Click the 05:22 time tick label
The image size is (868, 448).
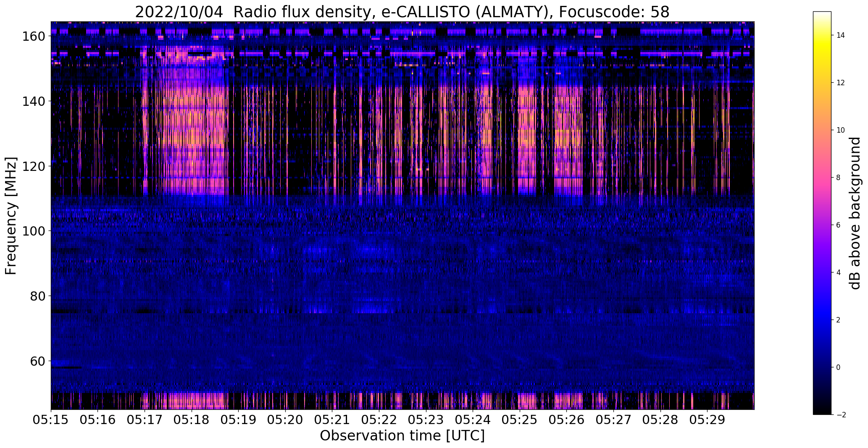[x=379, y=420]
